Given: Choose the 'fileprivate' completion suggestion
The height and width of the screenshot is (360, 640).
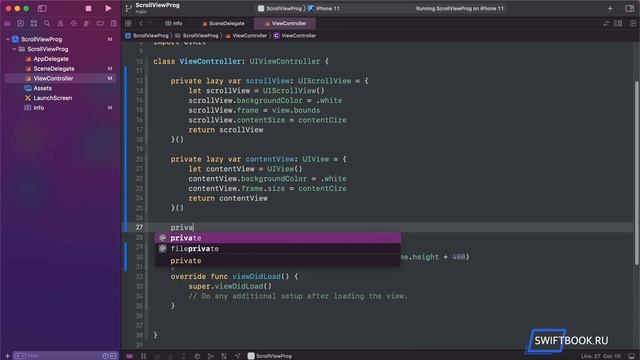Looking at the screenshot, I should [278, 249].
